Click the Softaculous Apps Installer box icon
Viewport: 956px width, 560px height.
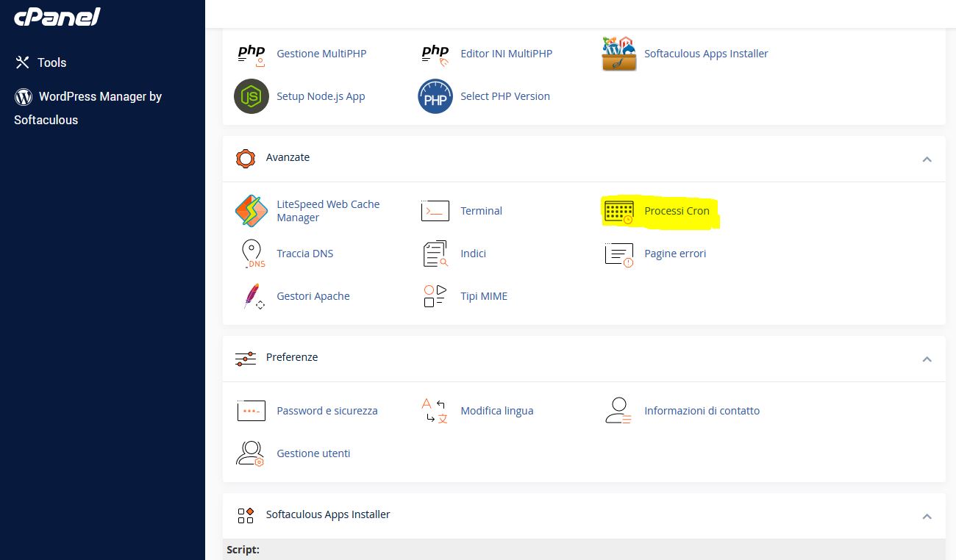619,54
